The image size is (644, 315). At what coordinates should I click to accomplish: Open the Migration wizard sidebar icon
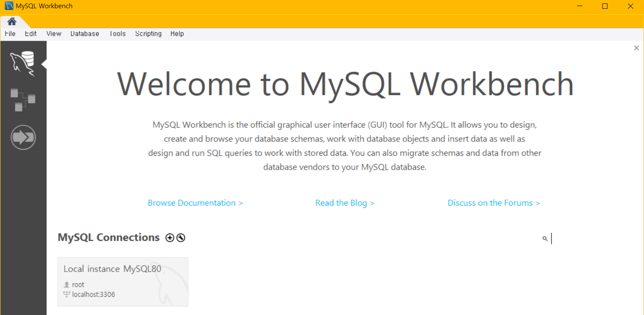tap(23, 138)
